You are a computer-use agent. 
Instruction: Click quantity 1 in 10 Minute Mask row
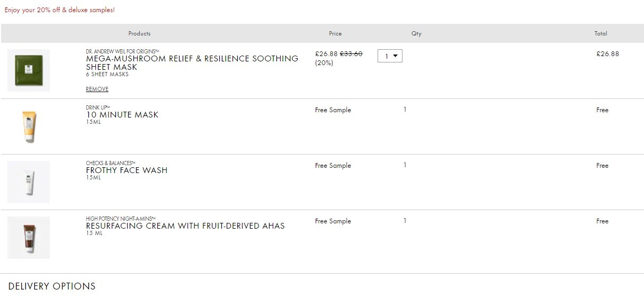[405, 110]
